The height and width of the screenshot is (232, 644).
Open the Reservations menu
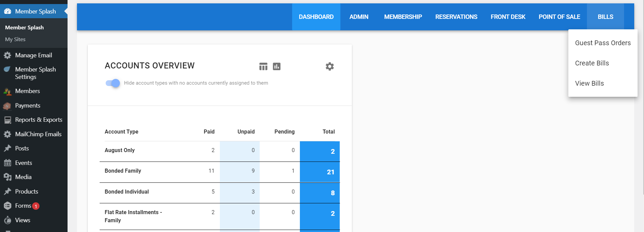click(x=456, y=17)
